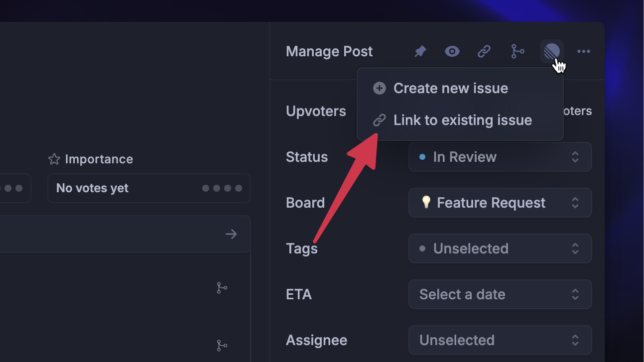This screenshot has width=644, height=362.
Task: Open the Board dropdown showing Feature Request
Action: [x=500, y=203]
